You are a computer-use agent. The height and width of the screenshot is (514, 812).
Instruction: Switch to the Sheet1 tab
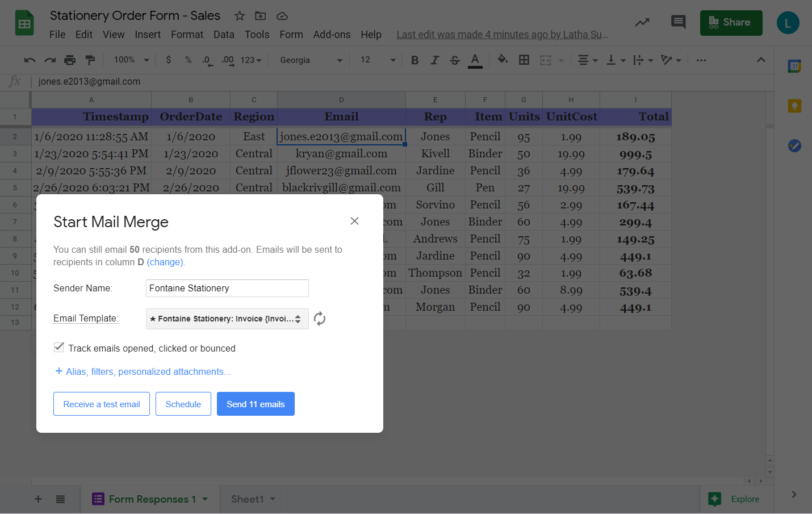coord(248,499)
